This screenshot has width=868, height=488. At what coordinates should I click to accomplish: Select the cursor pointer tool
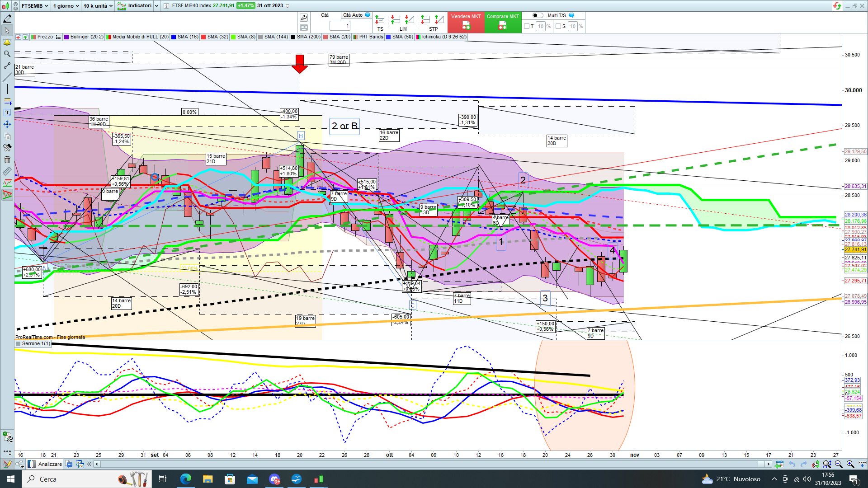7,30
